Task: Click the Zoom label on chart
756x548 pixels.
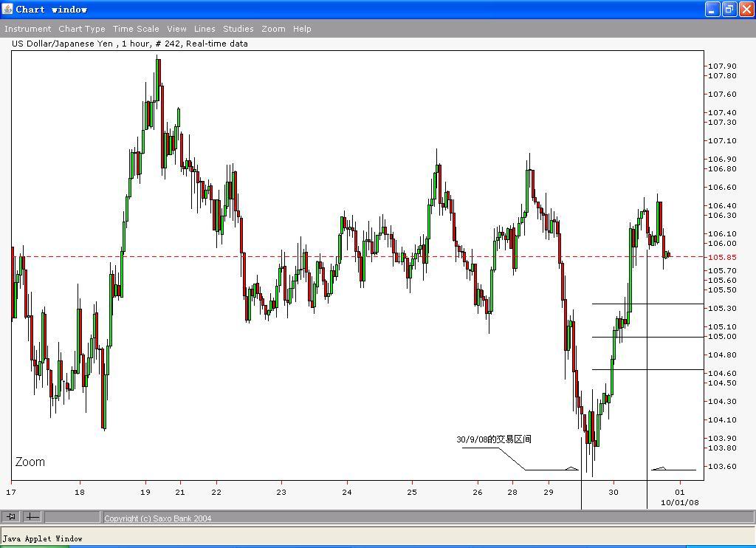Action: 30,462
